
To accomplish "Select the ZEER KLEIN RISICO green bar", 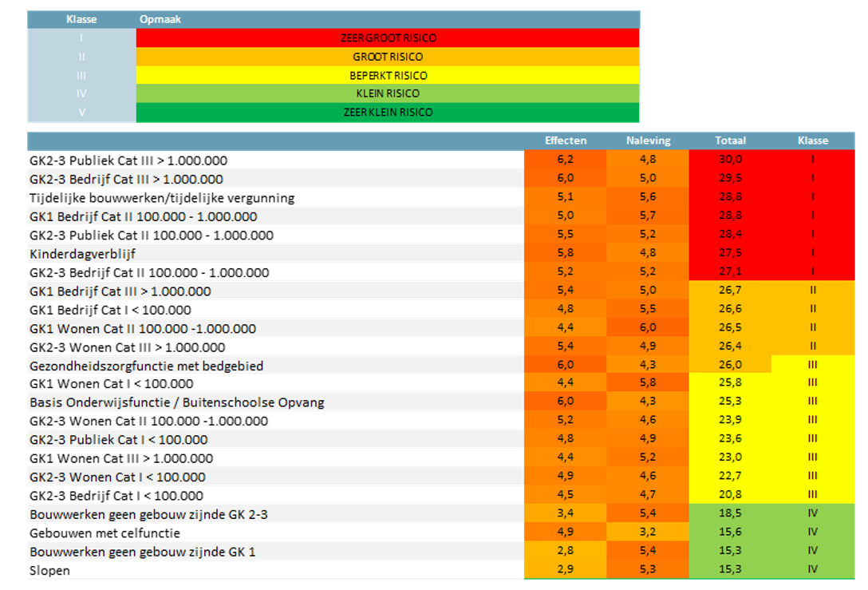I will click(388, 113).
